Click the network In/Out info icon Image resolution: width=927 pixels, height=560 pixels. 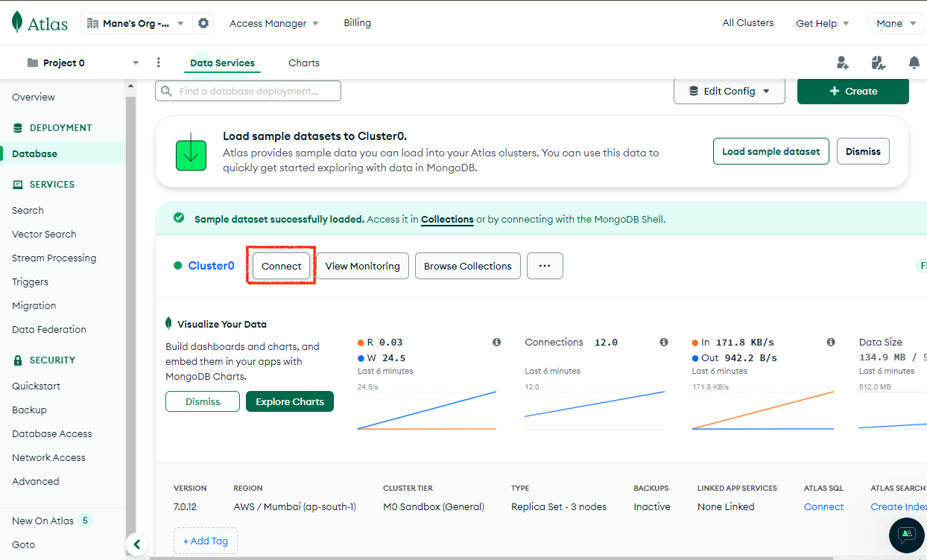pyautogui.click(x=831, y=343)
